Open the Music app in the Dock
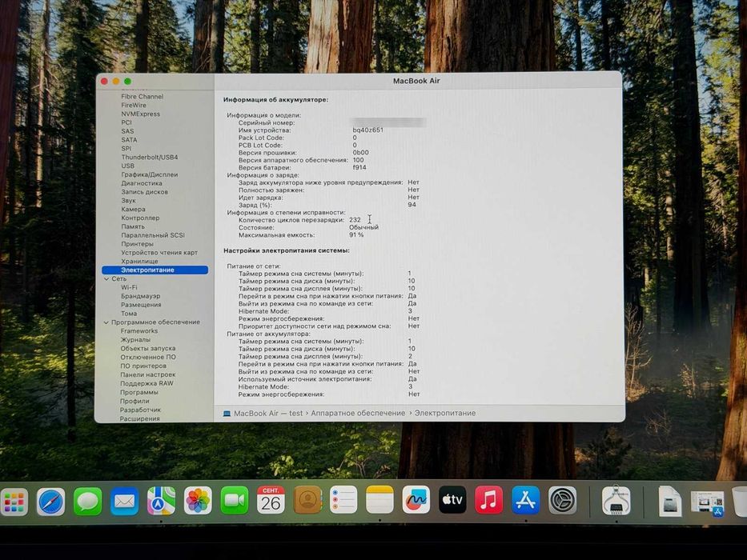This screenshot has height=560, width=747. [x=488, y=500]
